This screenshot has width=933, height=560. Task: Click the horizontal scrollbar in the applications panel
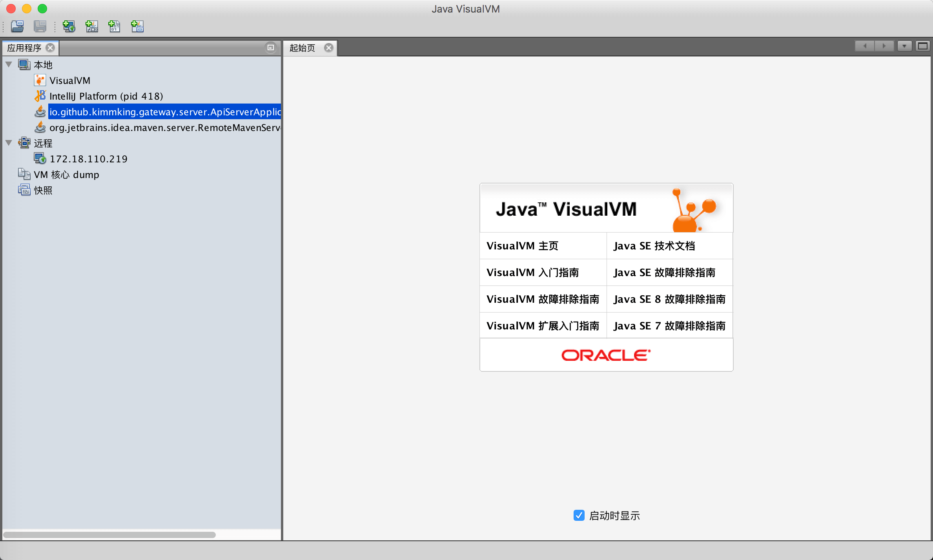pos(109,535)
